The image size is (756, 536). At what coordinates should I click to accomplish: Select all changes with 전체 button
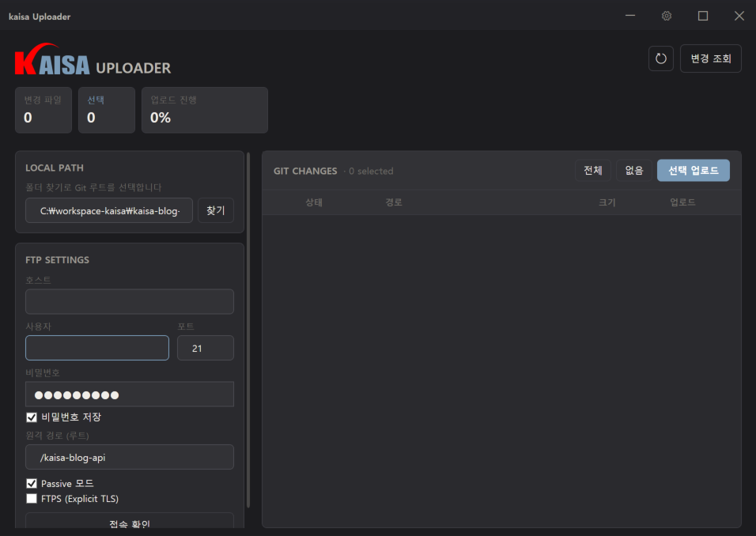click(x=593, y=170)
